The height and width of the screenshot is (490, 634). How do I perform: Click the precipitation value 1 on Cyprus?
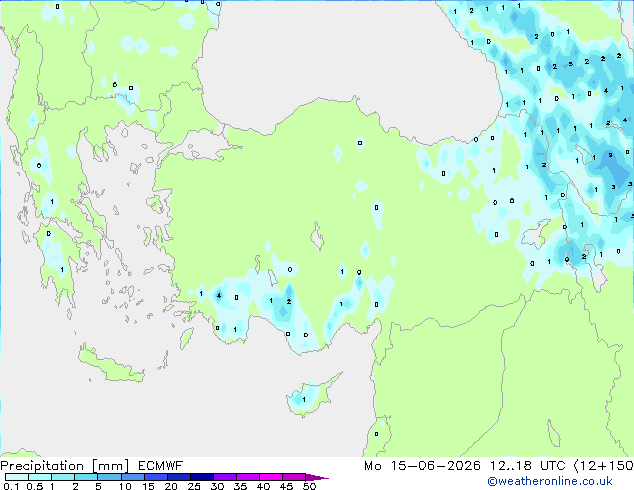tap(304, 400)
